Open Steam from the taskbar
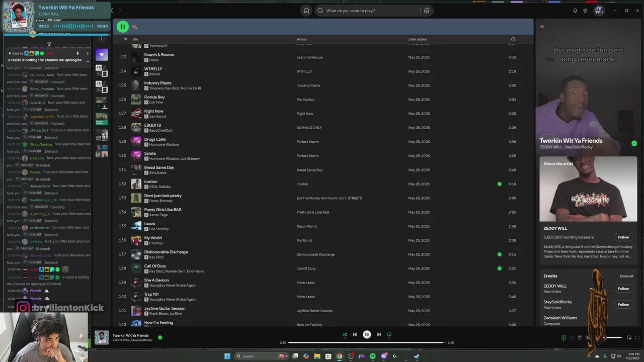The width and height of the screenshot is (644, 362). click(x=417, y=356)
